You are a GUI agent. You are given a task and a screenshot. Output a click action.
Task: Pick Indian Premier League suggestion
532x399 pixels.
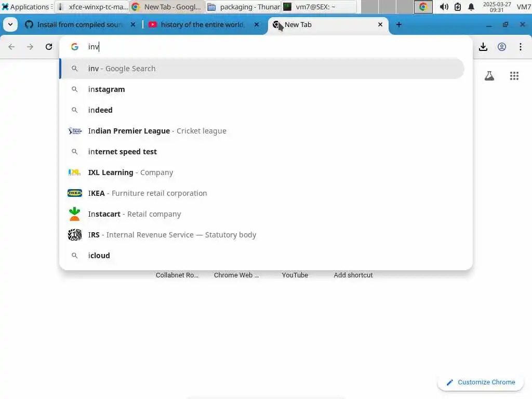pyautogui.click(x=262, y=131)
